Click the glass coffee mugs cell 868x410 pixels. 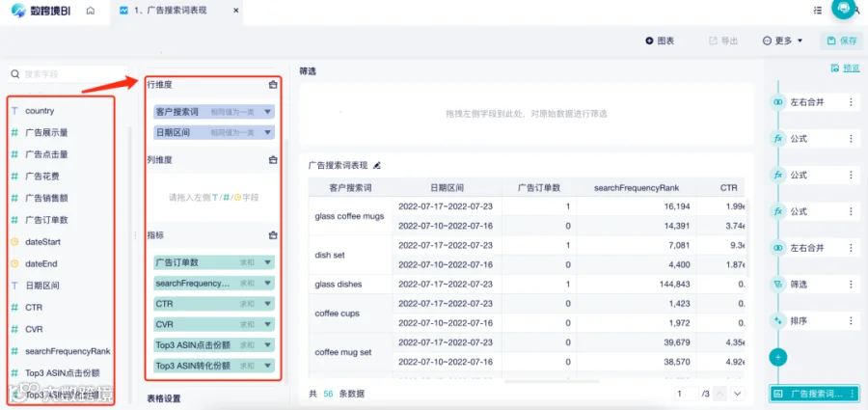(350, 216)
